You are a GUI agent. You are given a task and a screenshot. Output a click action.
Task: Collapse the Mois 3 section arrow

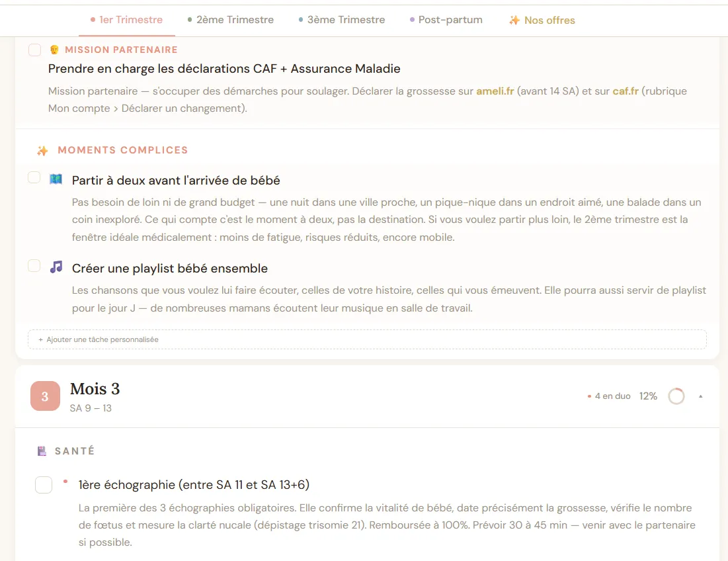[701, 397]
